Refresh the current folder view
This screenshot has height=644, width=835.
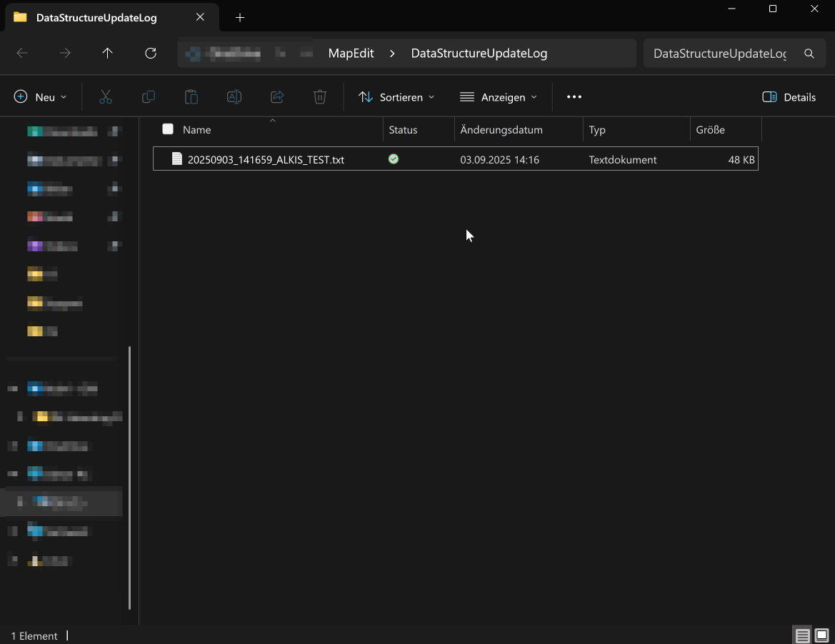pyautogui.click(x=150, y=54)
